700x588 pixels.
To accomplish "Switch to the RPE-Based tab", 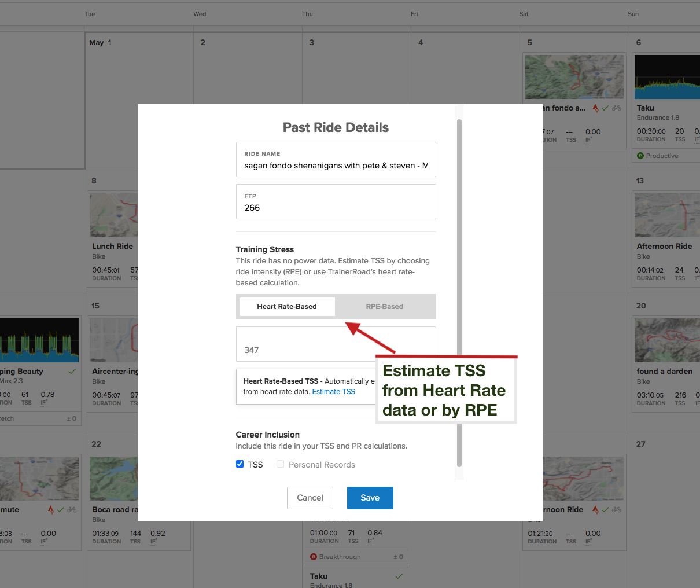I will pos(385,307).
